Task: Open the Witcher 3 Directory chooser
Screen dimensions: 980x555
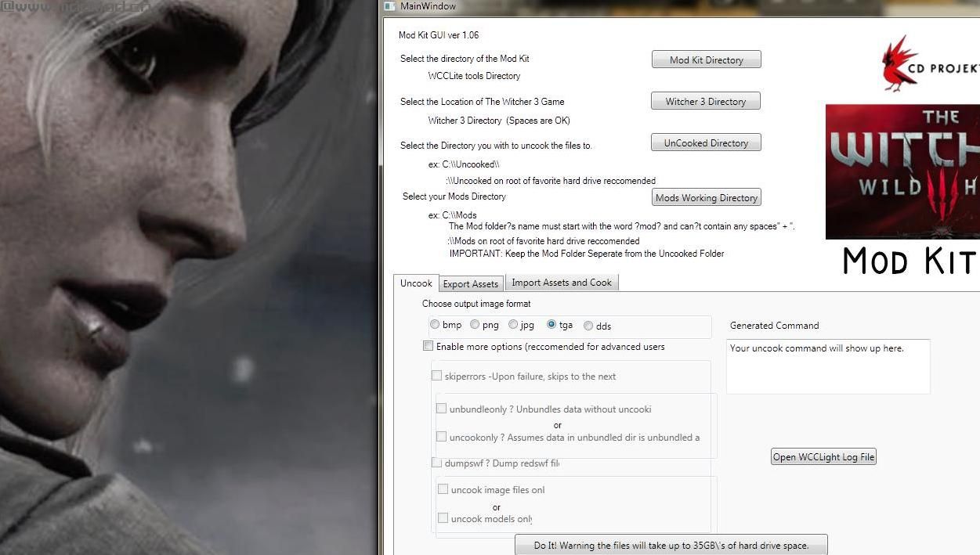Action: (705, 101)
